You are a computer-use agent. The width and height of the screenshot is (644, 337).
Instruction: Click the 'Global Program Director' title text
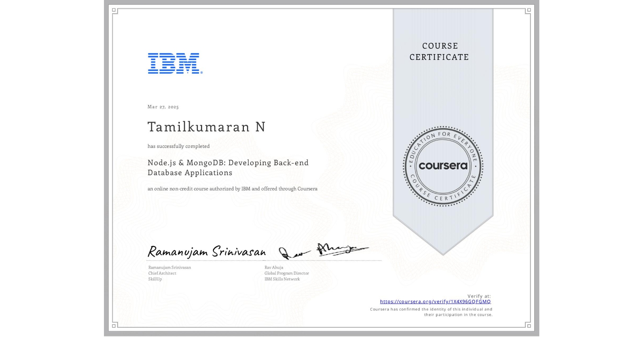[286, 273]
